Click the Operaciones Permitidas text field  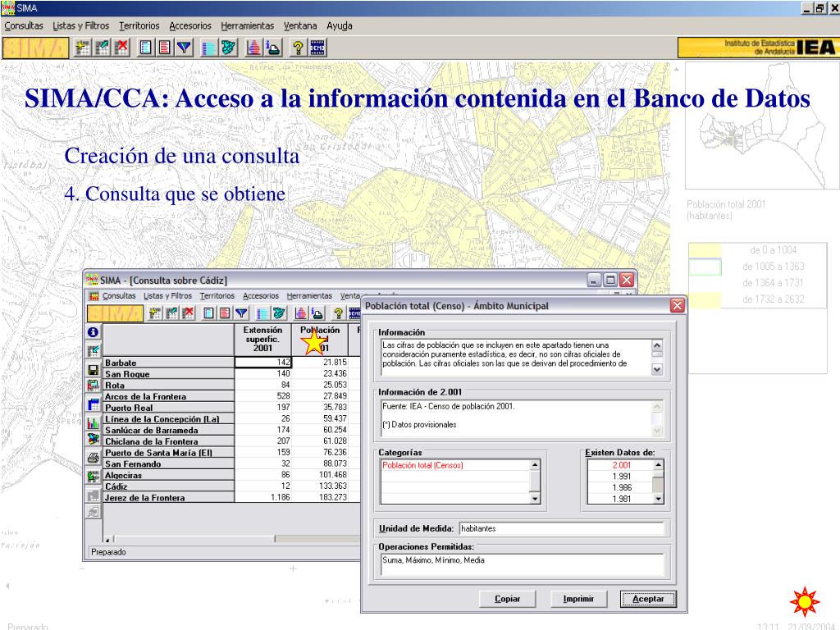pos(523,565)
